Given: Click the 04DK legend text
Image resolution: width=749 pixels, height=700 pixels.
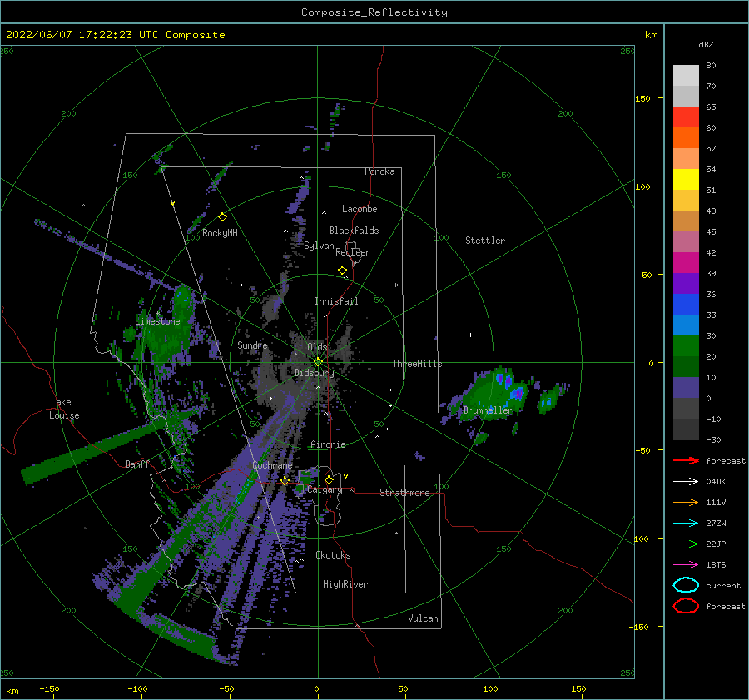Looking at the screenshot, I should [x=716, y=482].
